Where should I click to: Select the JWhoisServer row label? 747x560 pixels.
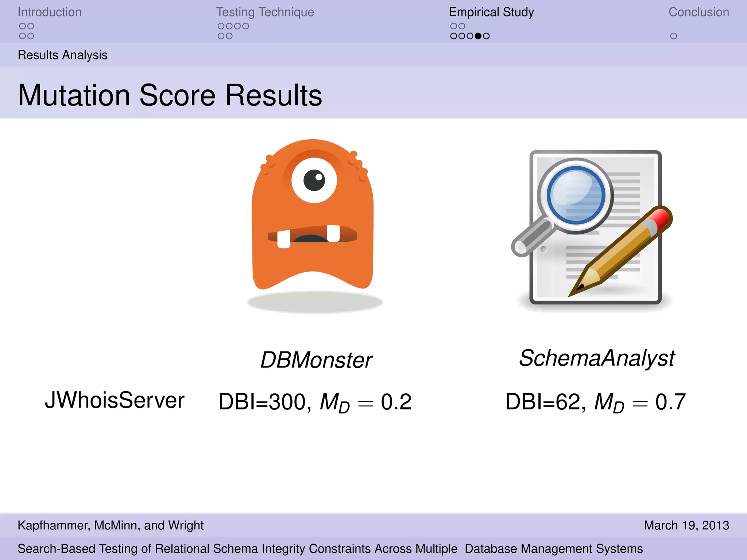pyautogui.click(x=115, y=400)
